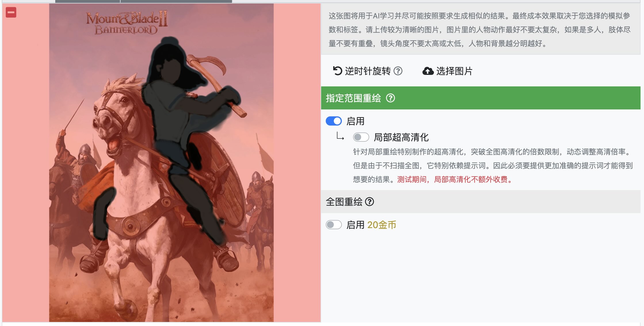Viewport: 644px width, 326px height.
Task: Open help tooltip beside 逆时针旋转
Action: click(x=398, y=71)
